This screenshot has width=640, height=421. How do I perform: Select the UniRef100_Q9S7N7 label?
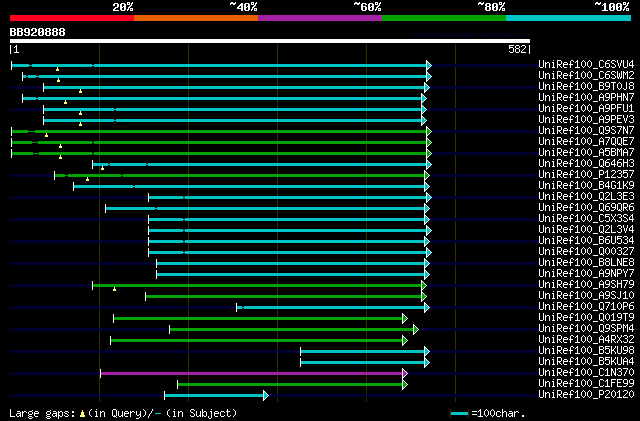coord(586,131)
